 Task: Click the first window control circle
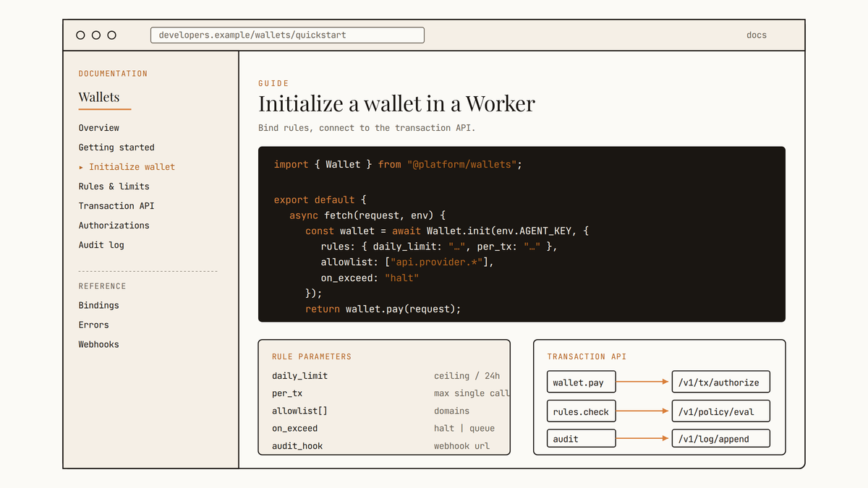[x=80, y=35]
